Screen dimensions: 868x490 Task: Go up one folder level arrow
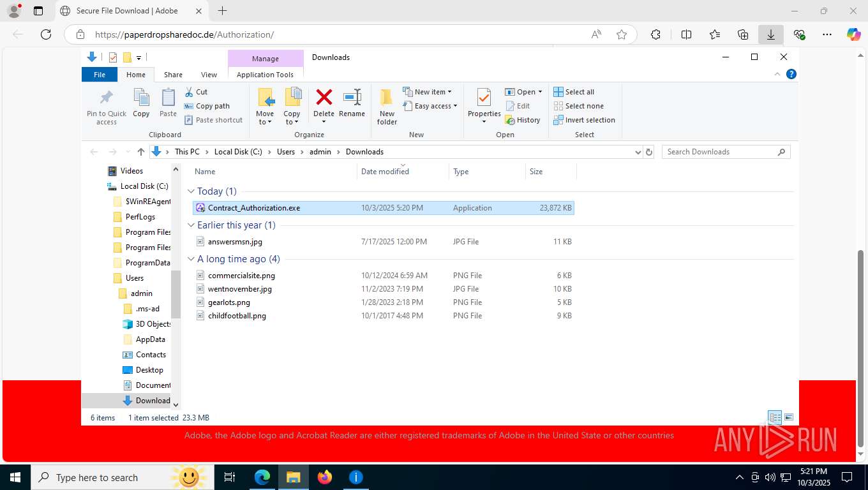(141, 152)
